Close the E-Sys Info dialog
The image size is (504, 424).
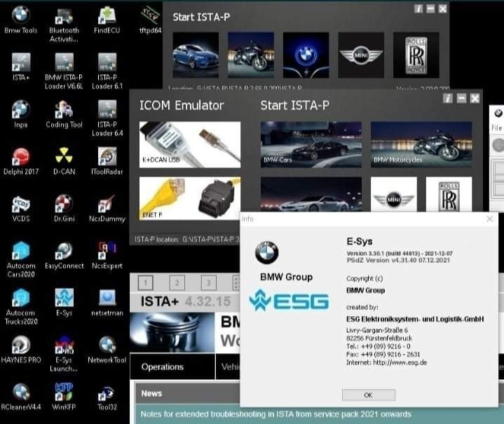coord(489,219)
